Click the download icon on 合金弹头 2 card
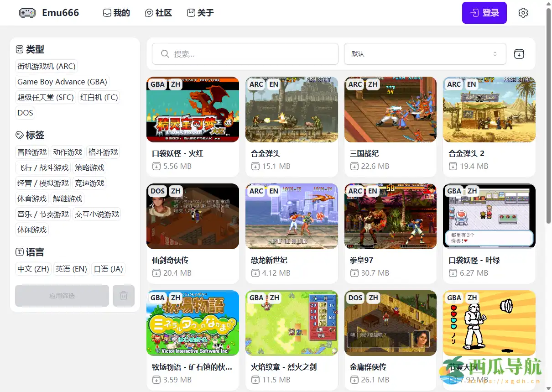Image resolution: width=552 pixels, height=392 pixels. pyautogui.click(x=453, y=166)
